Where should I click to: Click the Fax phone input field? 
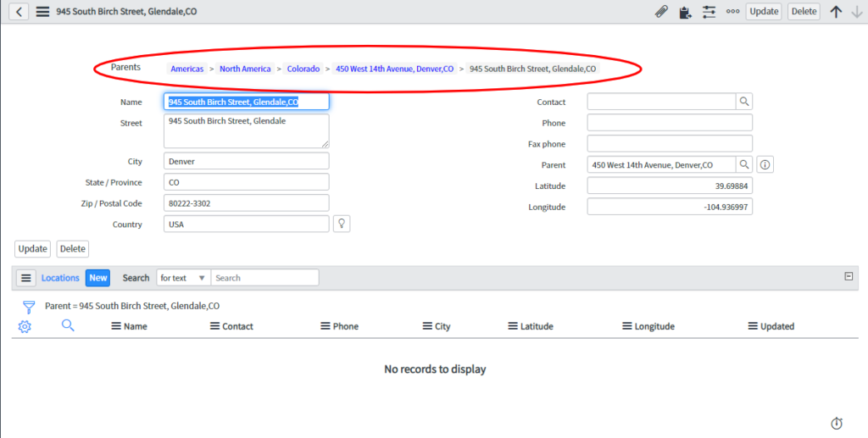click(670, 144)
